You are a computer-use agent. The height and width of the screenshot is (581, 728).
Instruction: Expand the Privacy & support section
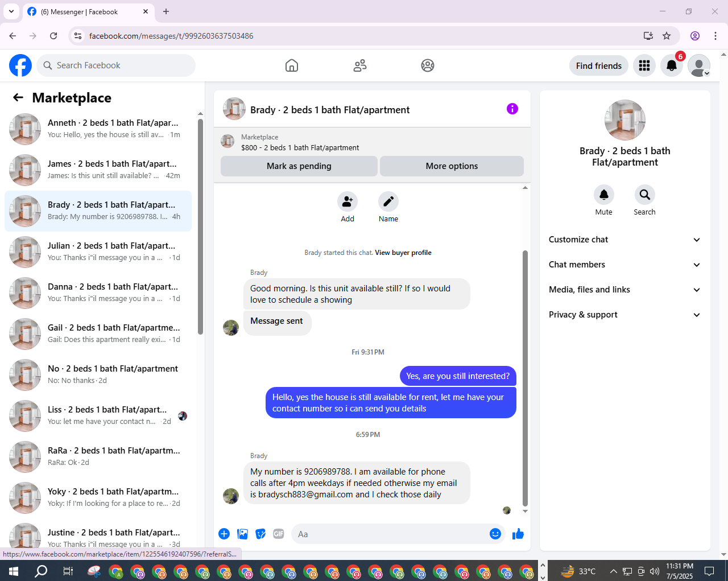click(624, 315)
